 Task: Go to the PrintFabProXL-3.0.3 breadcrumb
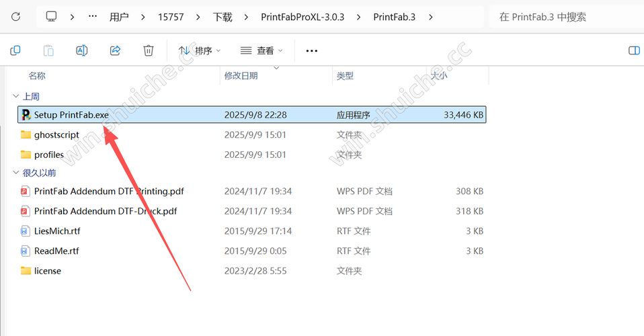click(303, 17)
